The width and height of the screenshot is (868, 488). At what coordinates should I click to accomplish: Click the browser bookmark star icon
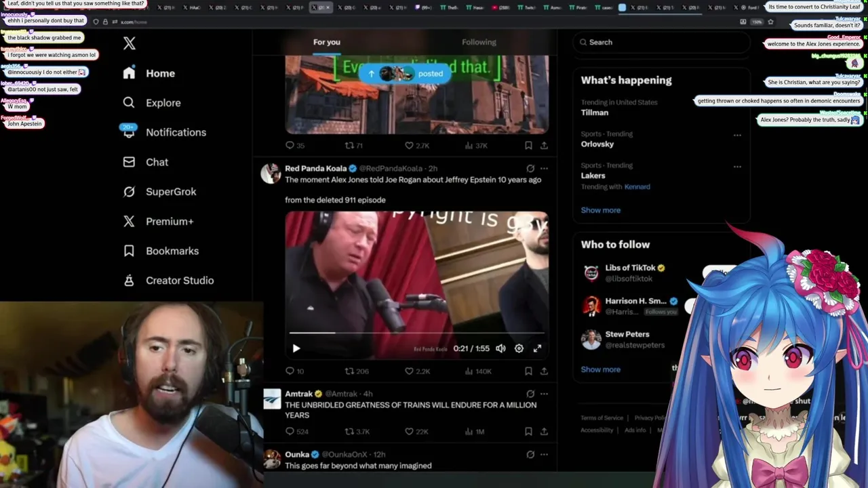770,22
